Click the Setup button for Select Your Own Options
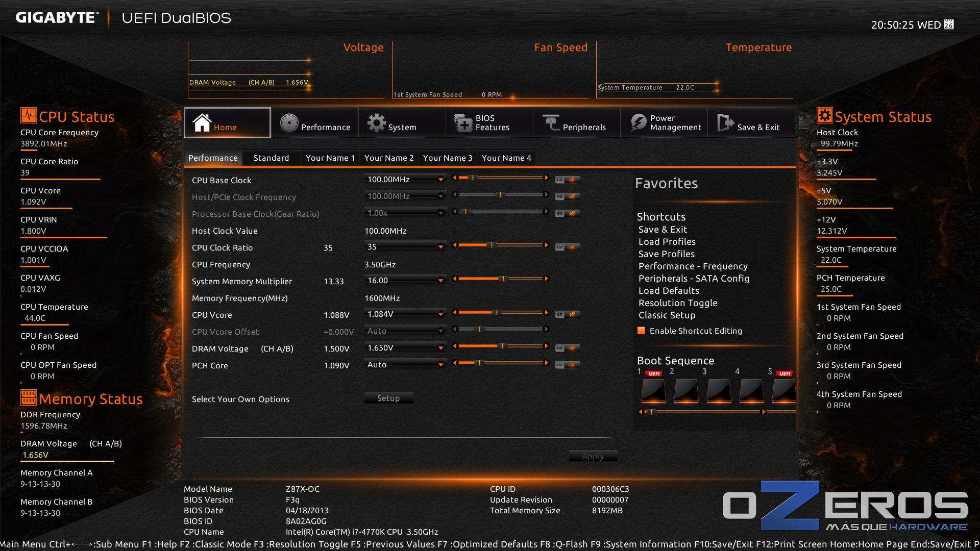 click(x=388, y=398)
